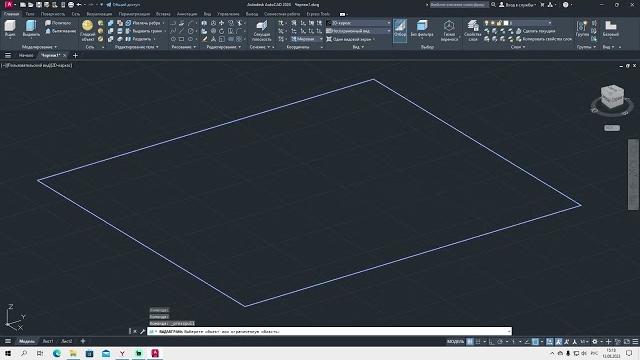Click the Extrude faces (Выдавить грани) tool
The width and height of the screenshot is (640, 360).
[x=143, y=31]
